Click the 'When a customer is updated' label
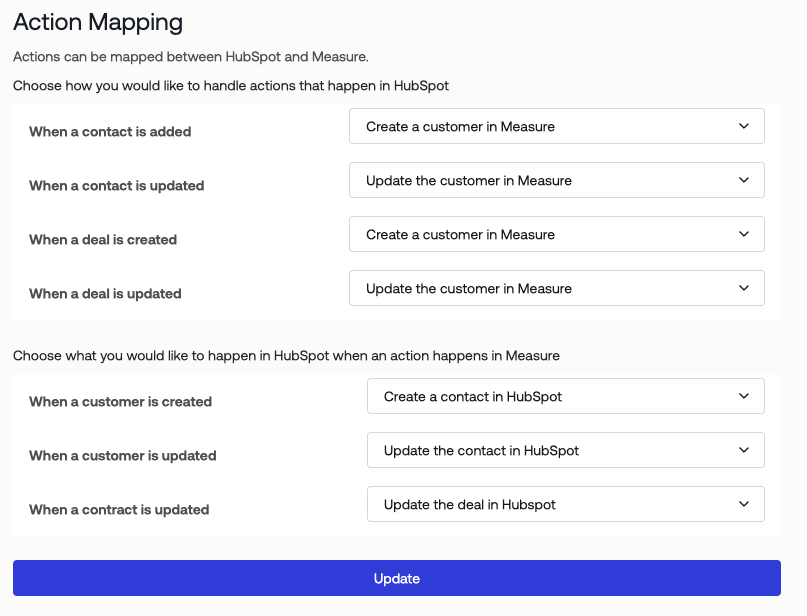 pos(122,456)
